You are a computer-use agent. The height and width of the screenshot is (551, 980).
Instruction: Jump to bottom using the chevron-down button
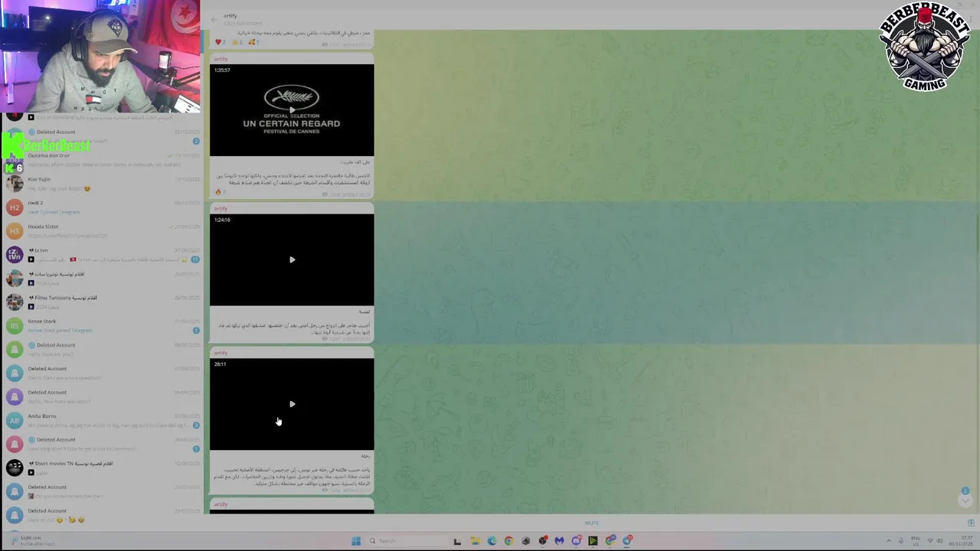[x=965, y=500]
